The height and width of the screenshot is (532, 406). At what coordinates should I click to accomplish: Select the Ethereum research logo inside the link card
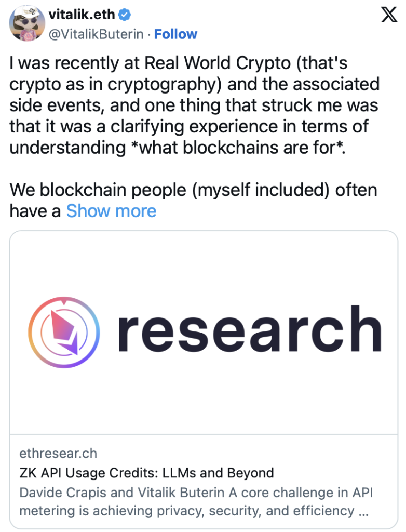(x=65, y=331)
